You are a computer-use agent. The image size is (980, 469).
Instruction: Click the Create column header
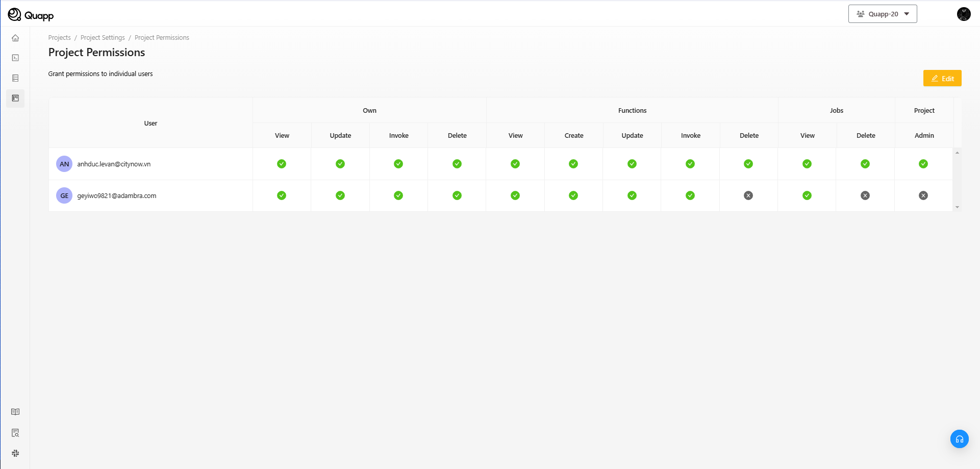coord(574,136)
